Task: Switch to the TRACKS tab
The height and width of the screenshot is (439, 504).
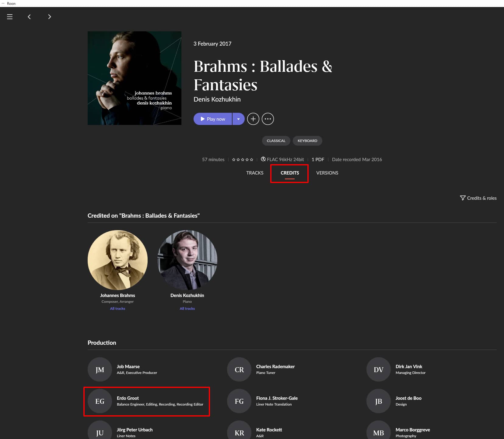Action: [255, 173]
